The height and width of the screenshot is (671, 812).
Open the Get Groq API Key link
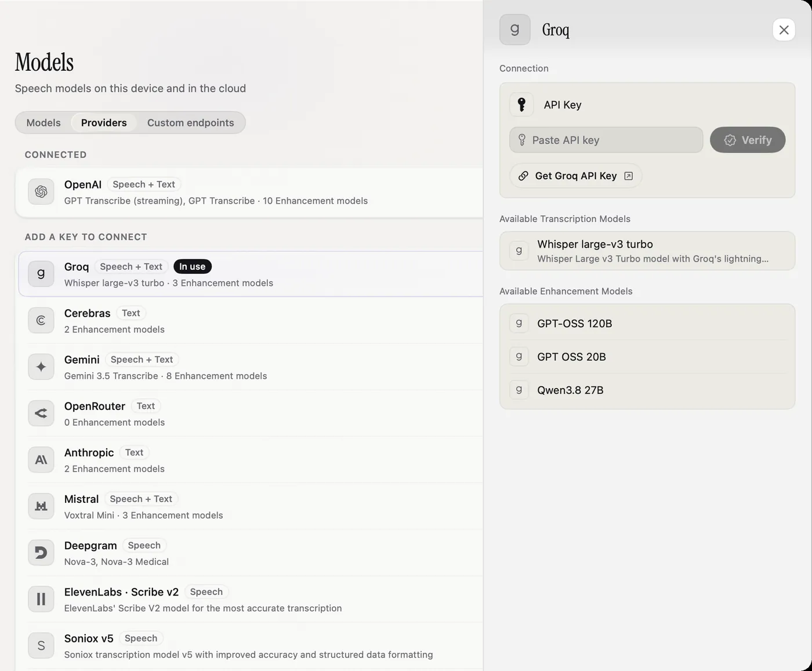coord(575,176)
